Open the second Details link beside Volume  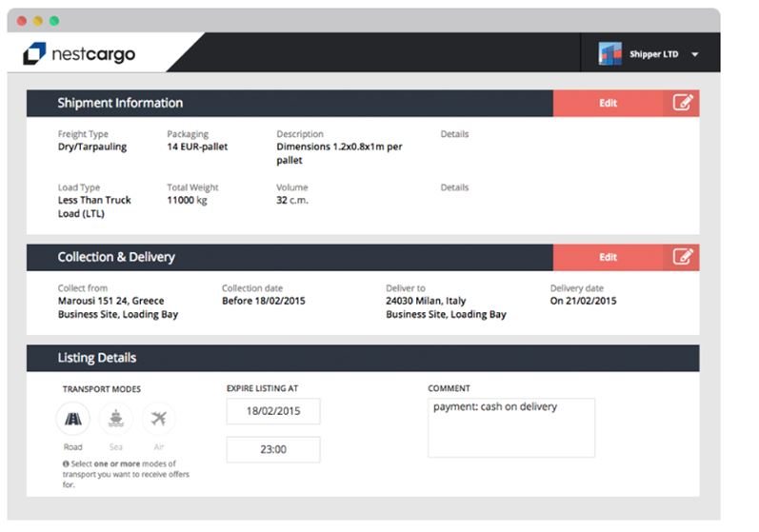click(454, 187)
